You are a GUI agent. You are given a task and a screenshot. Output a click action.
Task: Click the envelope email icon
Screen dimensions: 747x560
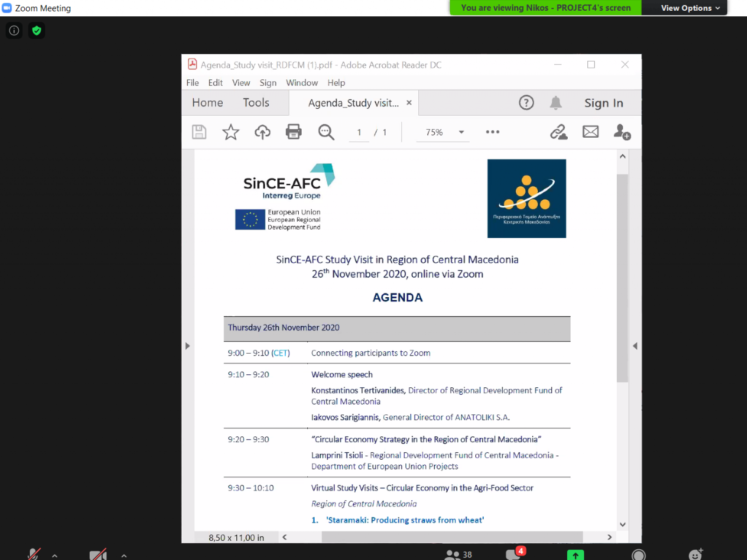coord(591,132)
